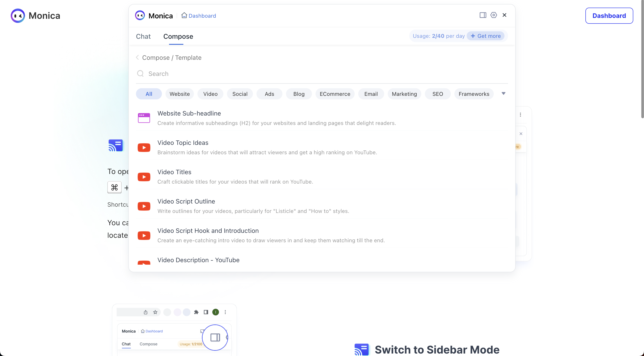Click Switch to Sidebar Mode heading icon
The width and height of the screenshot is (644, 356).
362,349
